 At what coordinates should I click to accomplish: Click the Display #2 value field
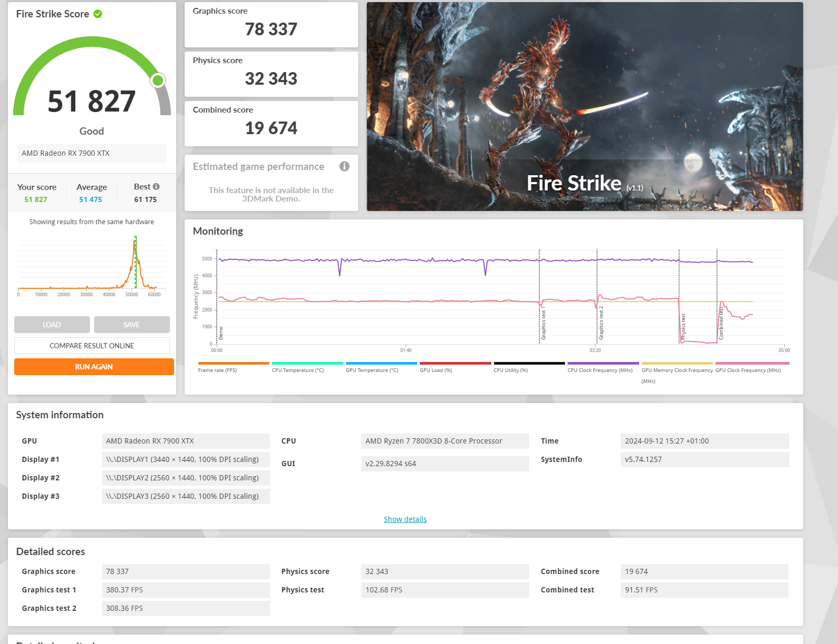coord(186,478)
